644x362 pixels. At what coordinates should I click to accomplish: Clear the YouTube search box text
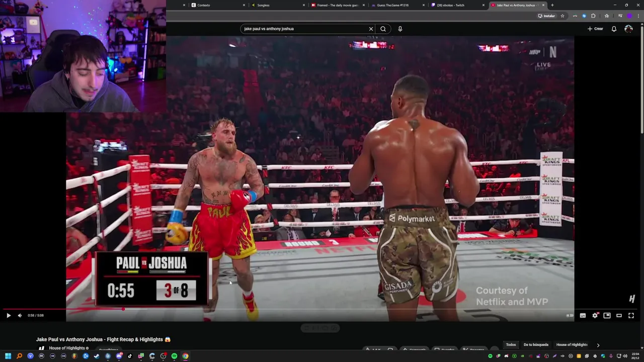point(371,29)
